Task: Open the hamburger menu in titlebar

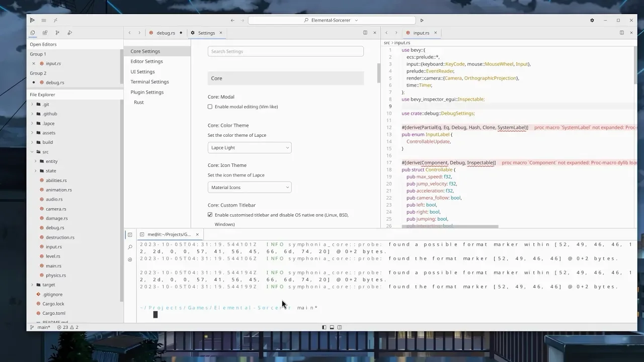Action: coord(44,20)
